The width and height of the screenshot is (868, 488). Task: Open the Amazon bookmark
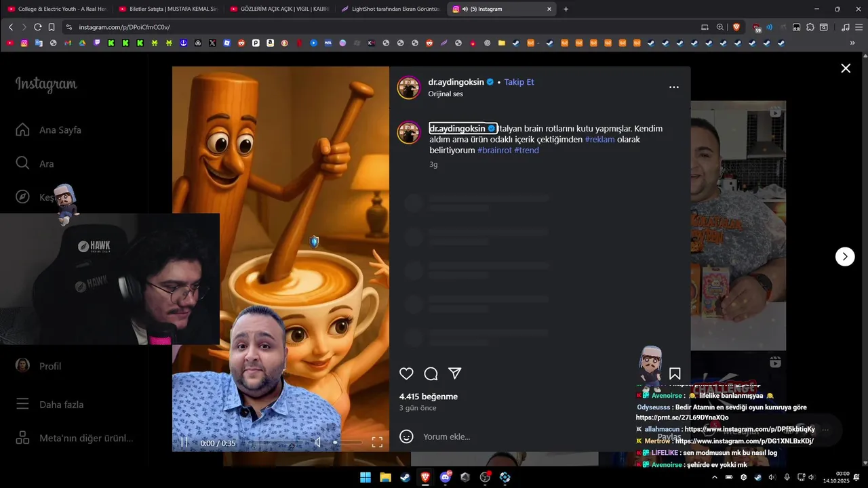pos(270,43)
